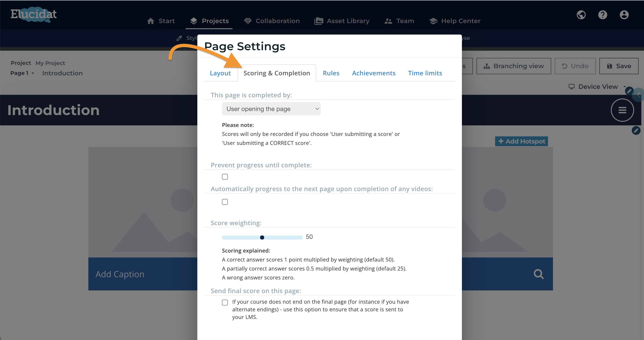Click the Style pencil icon in the sub-navigation

tap(179, 38)
